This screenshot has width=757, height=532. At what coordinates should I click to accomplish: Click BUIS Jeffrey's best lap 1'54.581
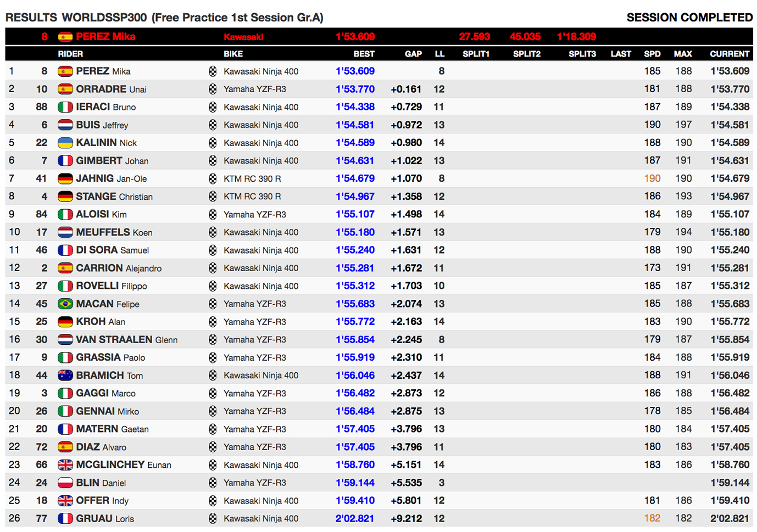(355, 125)
